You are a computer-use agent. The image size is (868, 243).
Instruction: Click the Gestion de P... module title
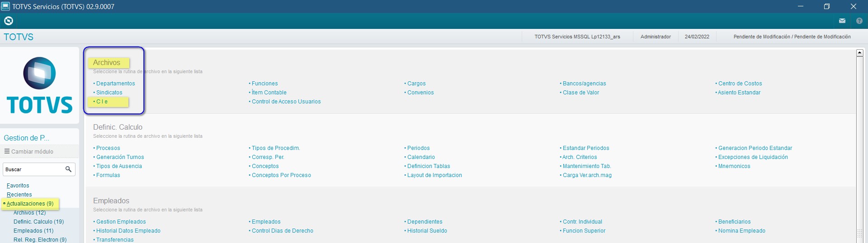point(26,138)
